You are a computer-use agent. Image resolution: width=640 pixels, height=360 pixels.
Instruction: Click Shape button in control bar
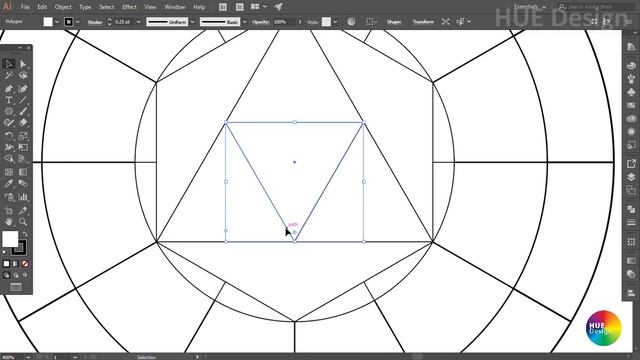[x=394, y=22]
